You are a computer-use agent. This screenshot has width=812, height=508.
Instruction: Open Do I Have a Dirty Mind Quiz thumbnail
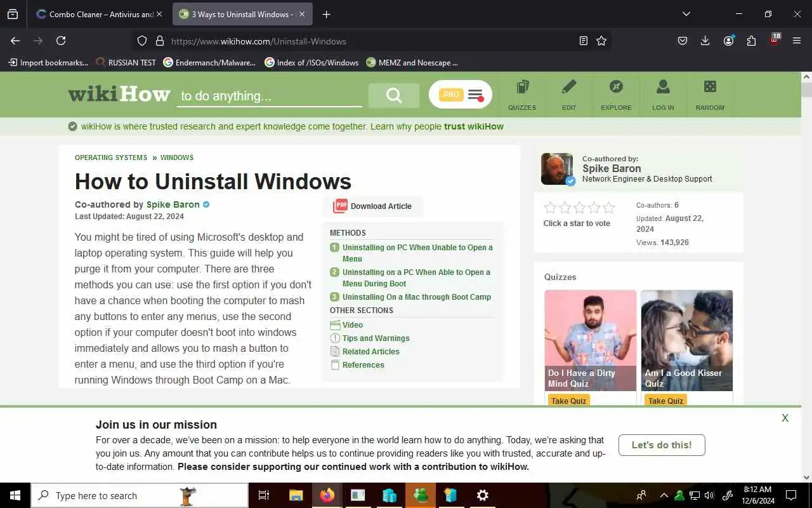coord(591,340)
